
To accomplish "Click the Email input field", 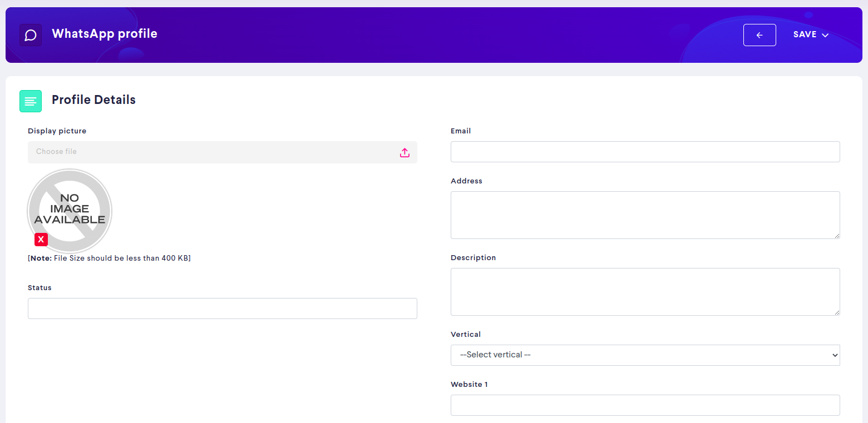I will [645, 151].
